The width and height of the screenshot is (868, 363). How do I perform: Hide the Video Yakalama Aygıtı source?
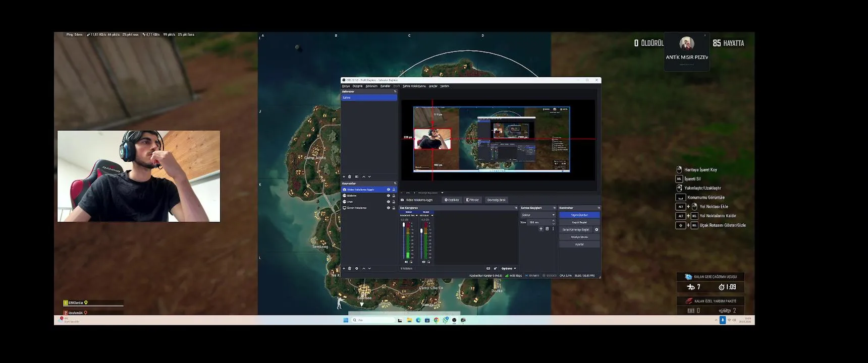(x=389, y=190)
